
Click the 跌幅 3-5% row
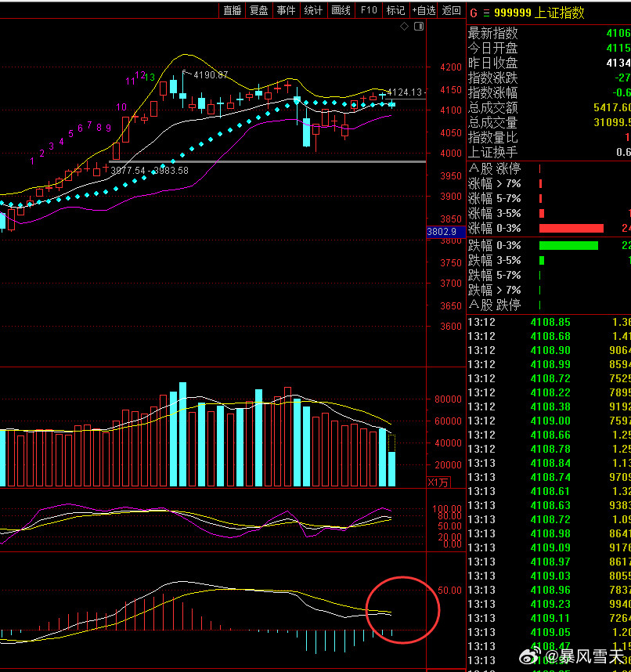pos(549,260)
